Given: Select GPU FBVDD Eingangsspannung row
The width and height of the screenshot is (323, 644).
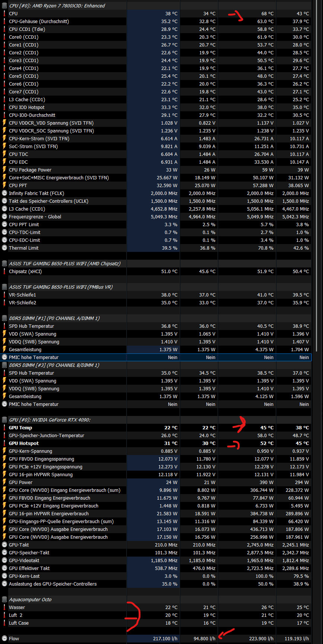Looking at the screenshot, I should point(156,459).
